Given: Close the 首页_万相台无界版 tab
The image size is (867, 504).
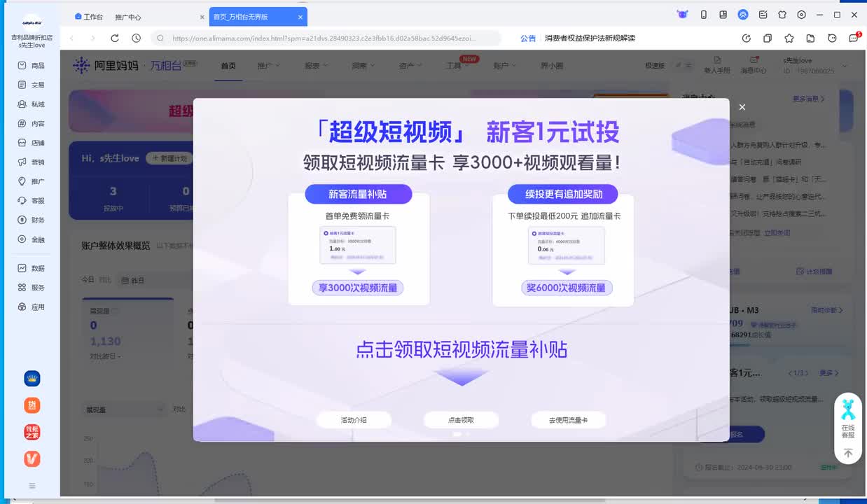Looking at the screenshot, I should pos(300,17).
